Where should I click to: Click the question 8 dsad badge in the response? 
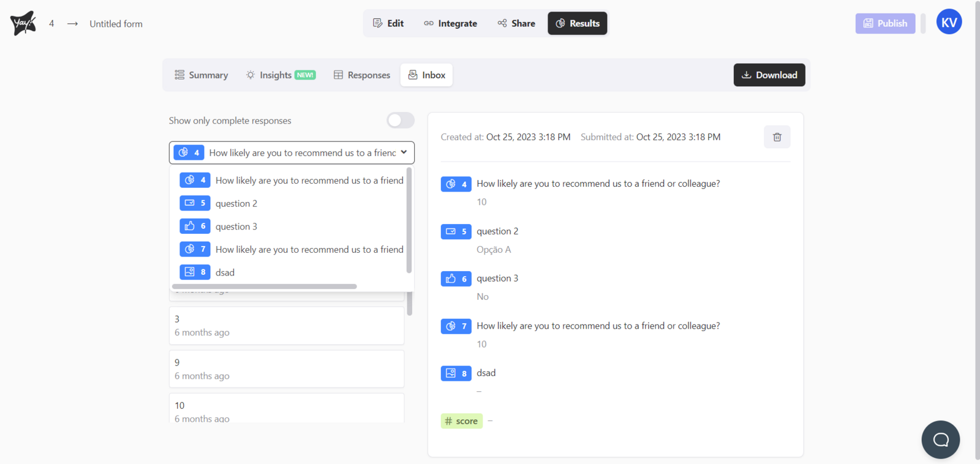(456, 373)
